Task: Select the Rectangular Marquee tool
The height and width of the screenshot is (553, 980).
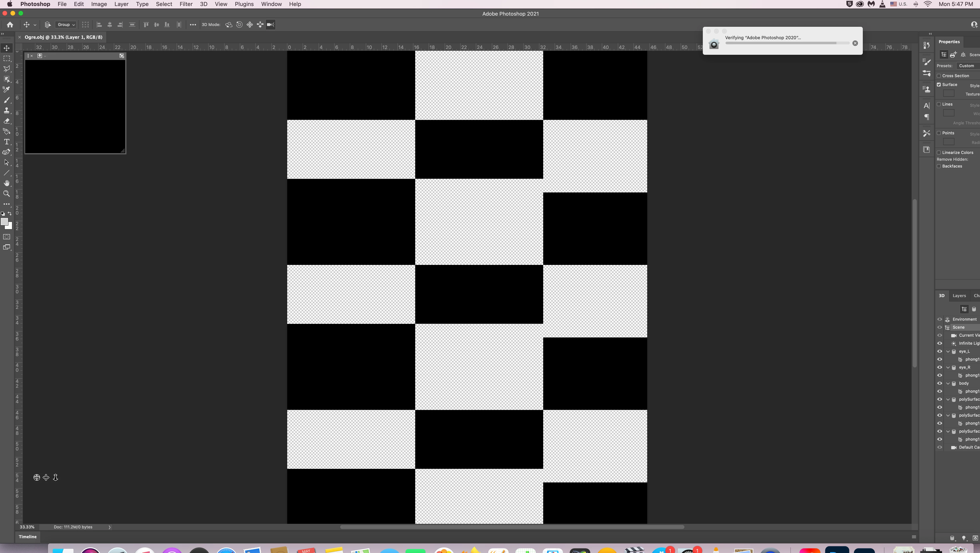Action: click(7, 59)
